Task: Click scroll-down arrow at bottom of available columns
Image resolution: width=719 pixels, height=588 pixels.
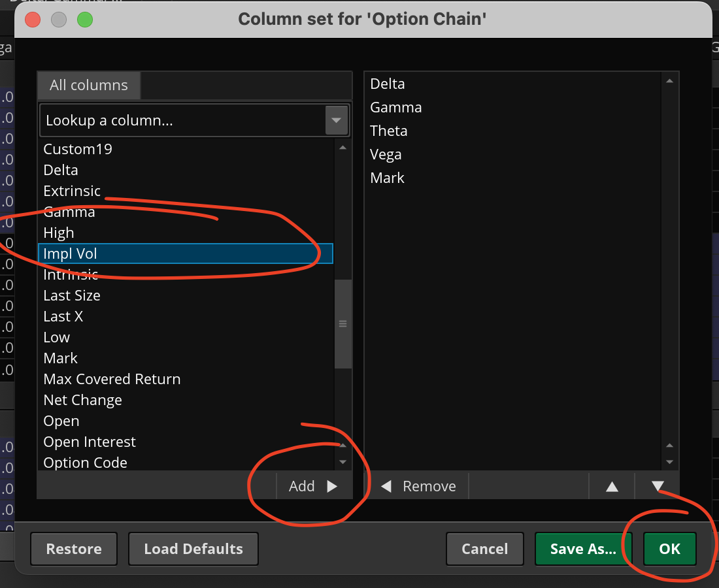Action: coord(343,462)
